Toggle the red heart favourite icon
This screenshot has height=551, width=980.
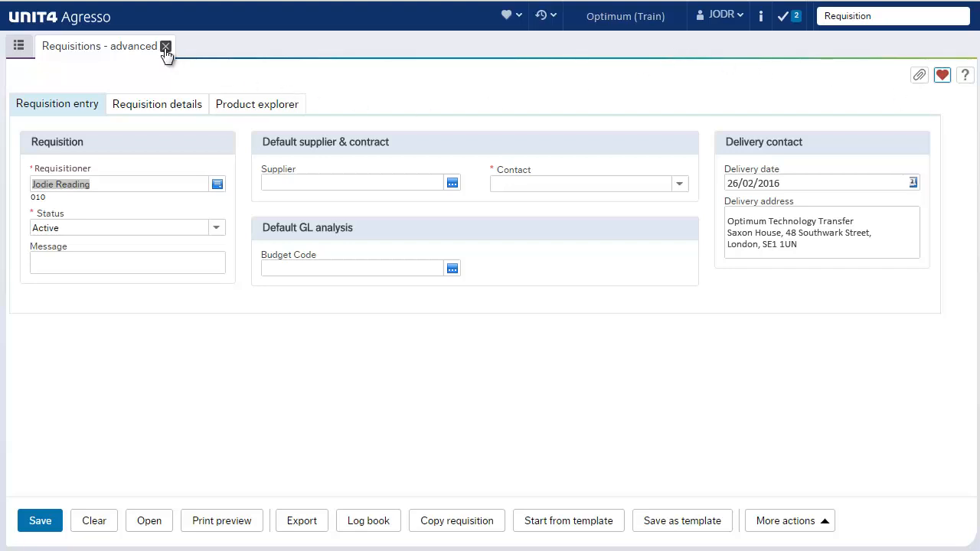[x=942, y=74]
